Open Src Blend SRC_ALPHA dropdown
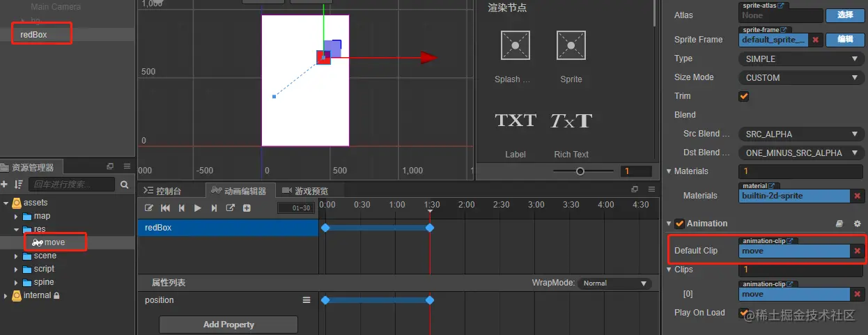 800,134
